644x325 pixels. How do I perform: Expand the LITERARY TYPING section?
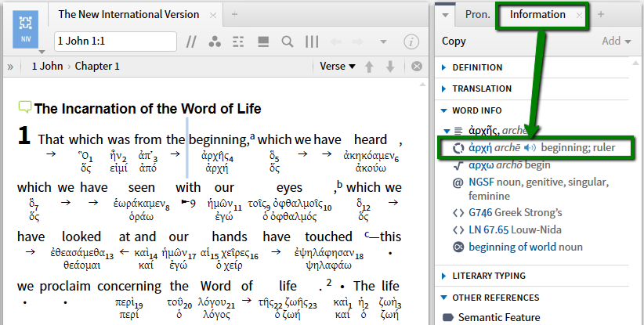point(443,276)
